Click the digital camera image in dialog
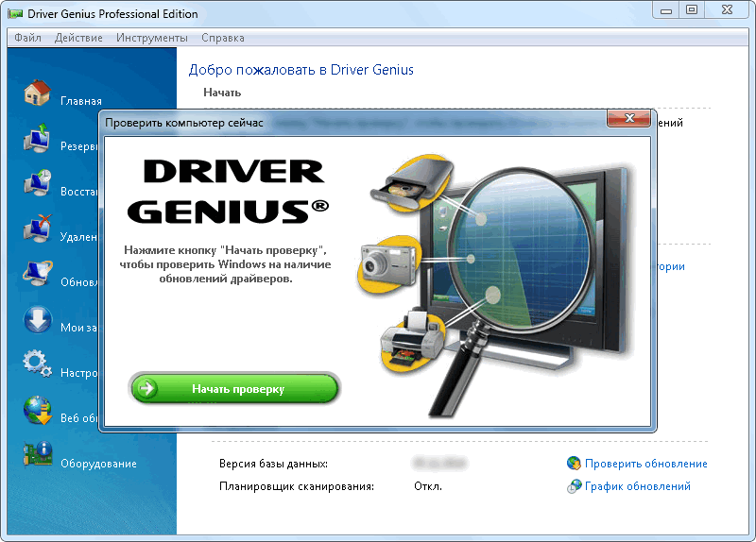 [388, 264]
